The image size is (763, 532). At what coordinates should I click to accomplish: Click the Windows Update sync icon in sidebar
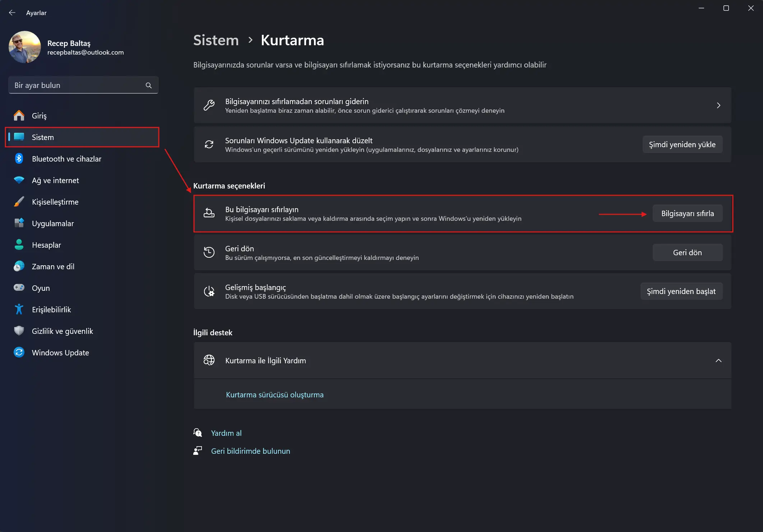coord(19,353)
